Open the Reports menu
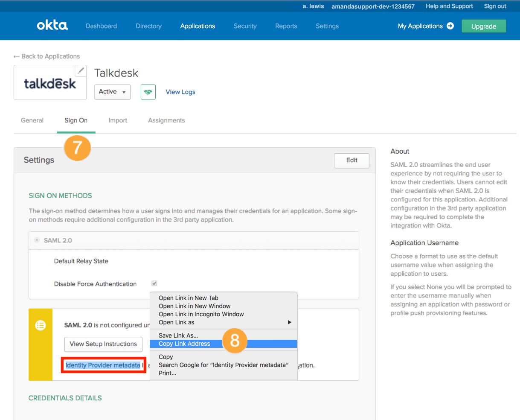 [x=286, y=26]
